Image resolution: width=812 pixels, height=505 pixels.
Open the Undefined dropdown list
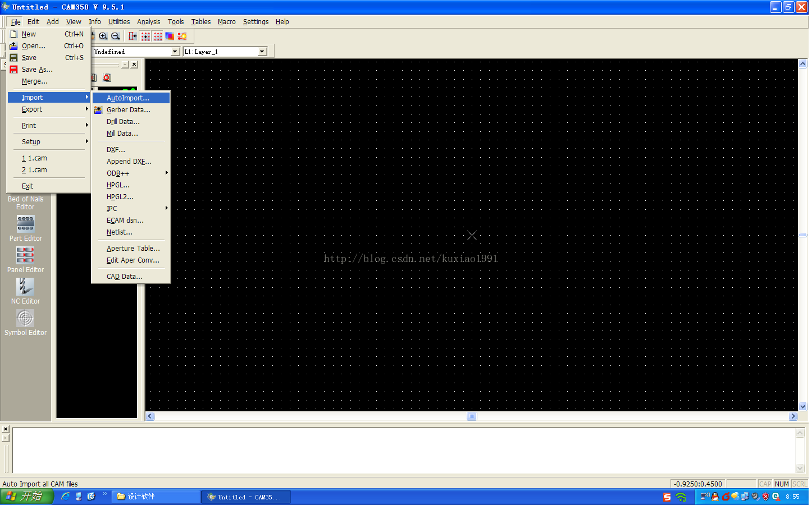175,52
